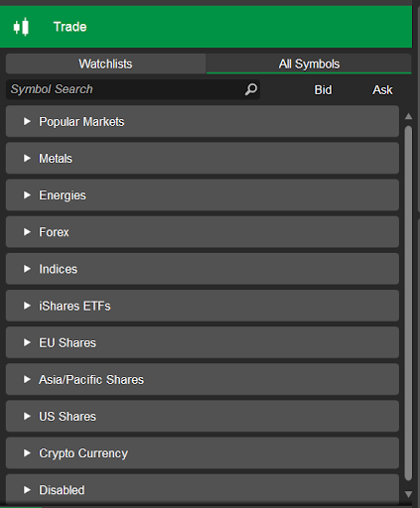Expand the Energies category arrow
This screenshot has height=508, width=420.
coord(27,195)
